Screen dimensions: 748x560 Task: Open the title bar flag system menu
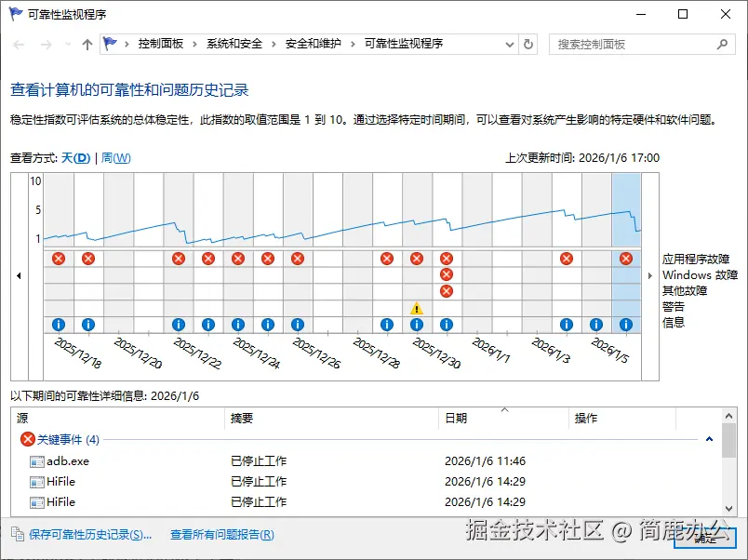pyautogui.click(x=16, y=14)
